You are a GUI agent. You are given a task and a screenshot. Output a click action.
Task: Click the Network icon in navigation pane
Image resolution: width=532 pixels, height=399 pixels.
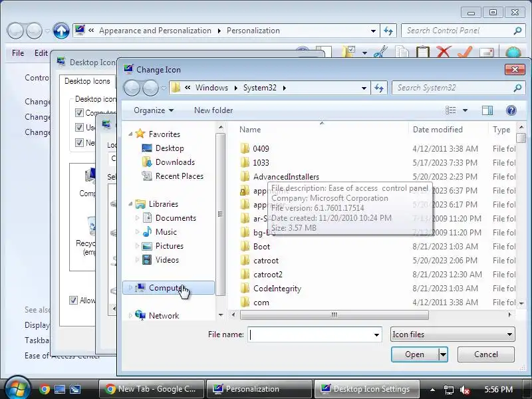pyautogui.click(x=140, y=315)
